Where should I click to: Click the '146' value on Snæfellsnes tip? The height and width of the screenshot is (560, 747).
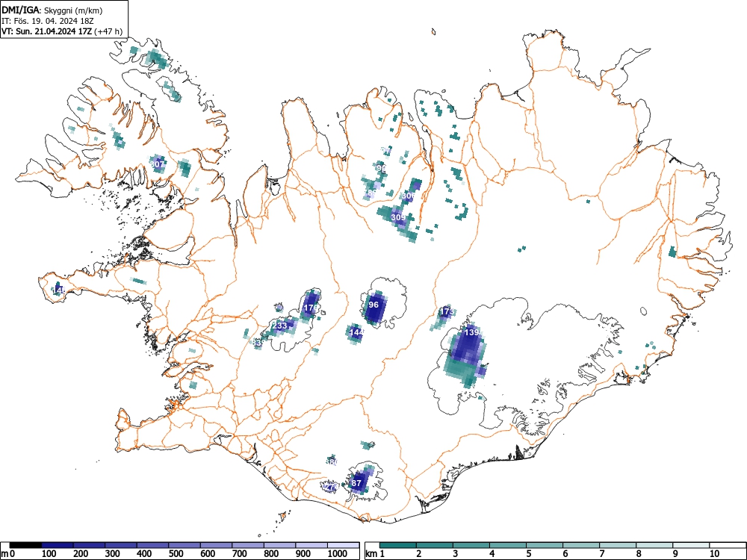(x=58, y=290)
